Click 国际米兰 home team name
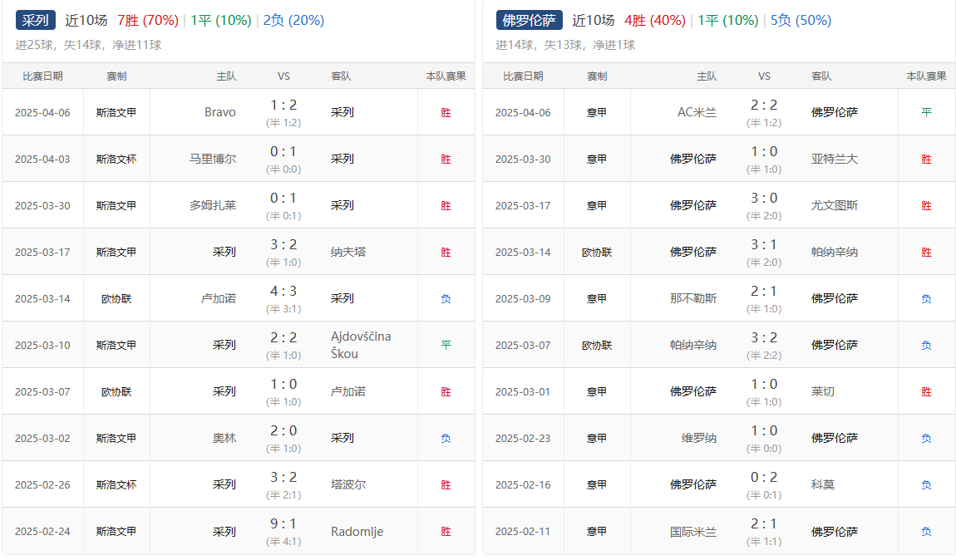This screenshot has height=560, width=956. [x=693, y=532]
